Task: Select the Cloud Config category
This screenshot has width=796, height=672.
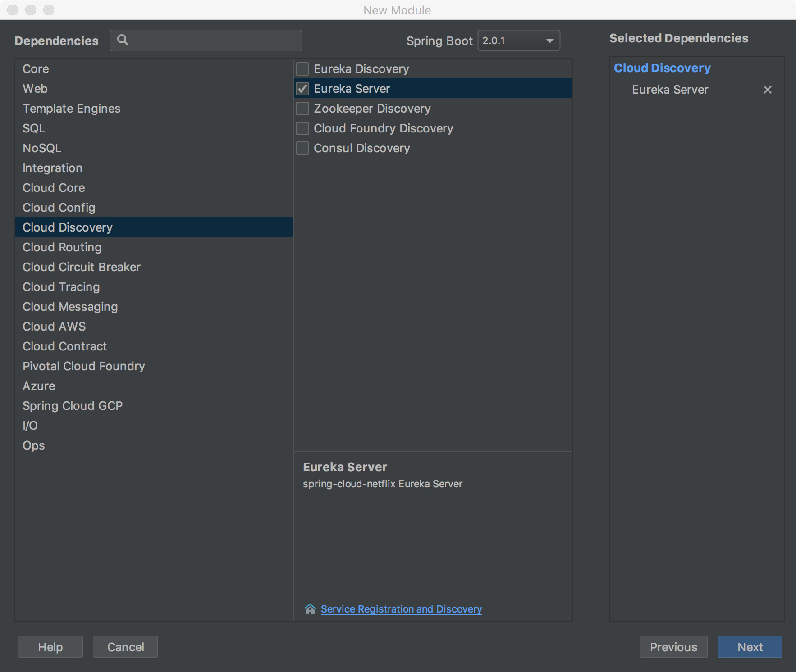Action: [x=154, y=208]
